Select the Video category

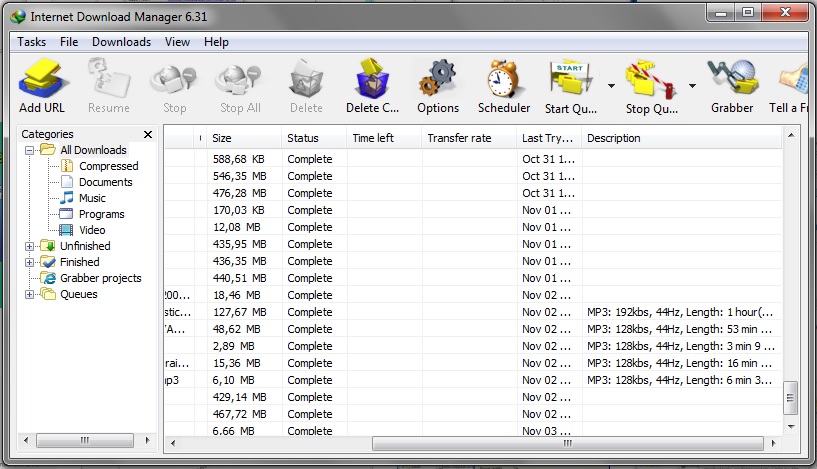coord(92,230)
